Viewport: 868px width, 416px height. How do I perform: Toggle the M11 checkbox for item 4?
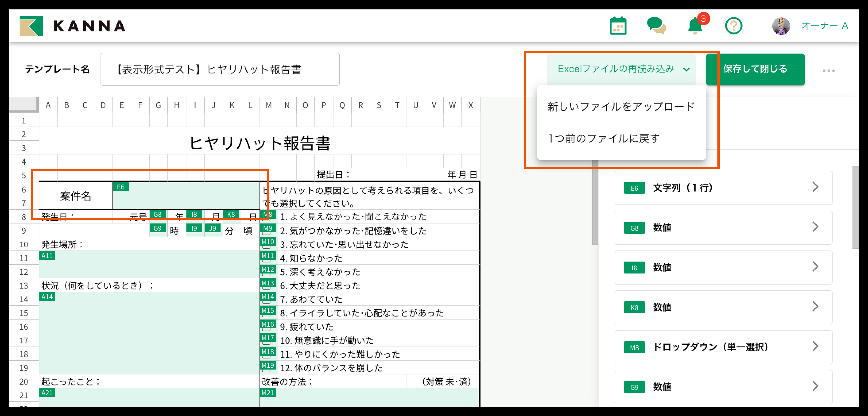[x=266, y=261]
